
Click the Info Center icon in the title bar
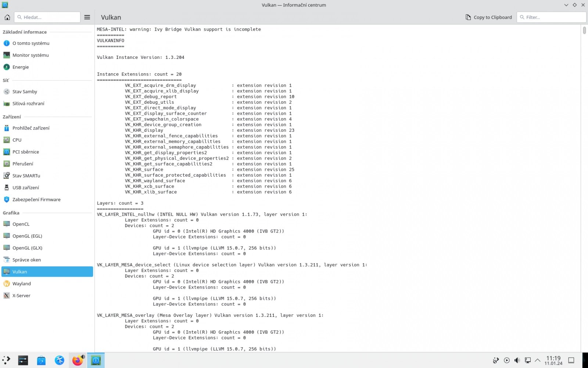5,5
